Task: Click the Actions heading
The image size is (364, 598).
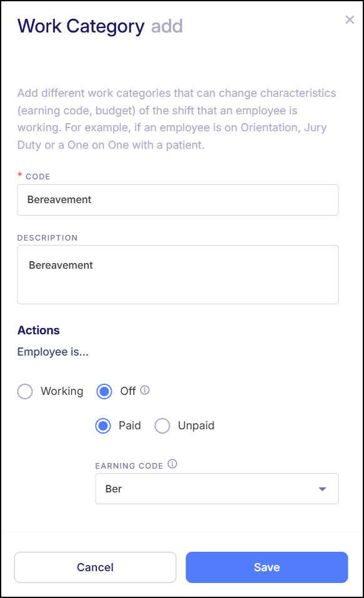Action: (38, 330)
